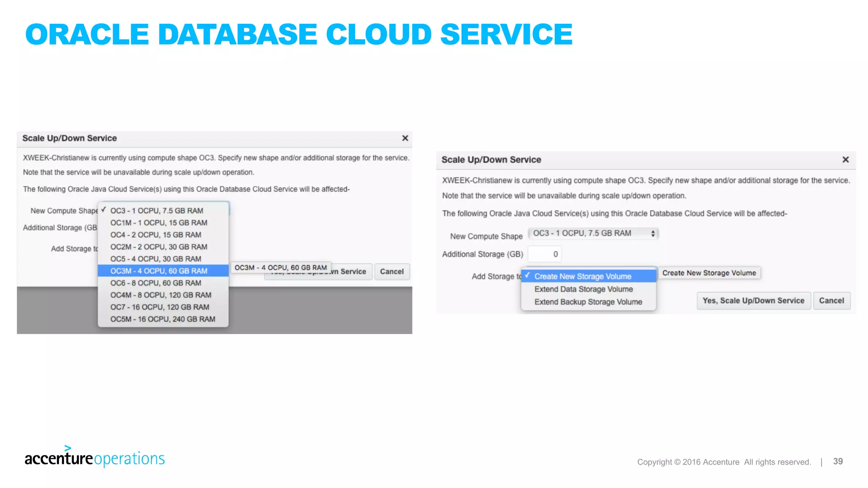Viewport: 868px width, 488px height.
Task: Select OC7 - 16 OCPU, 120 GB RAM
Action: pyautogui.click(x=163, y=307)
